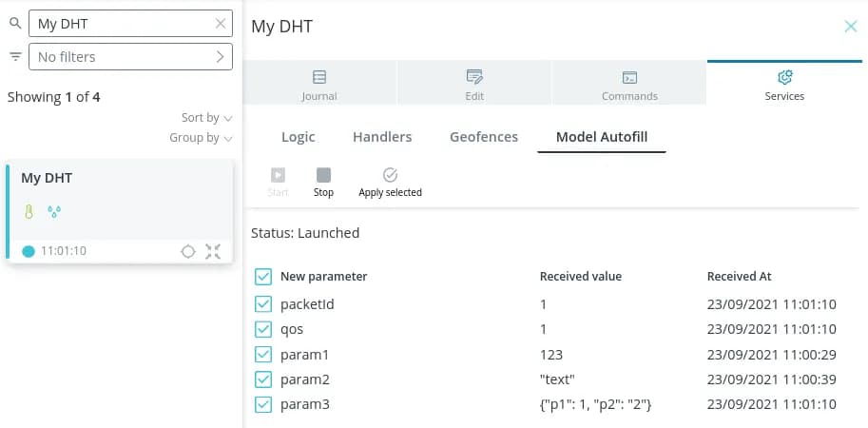Click the Apply selected checkmark icon
This screenshot has height=428, width=868.
point(390,175)
